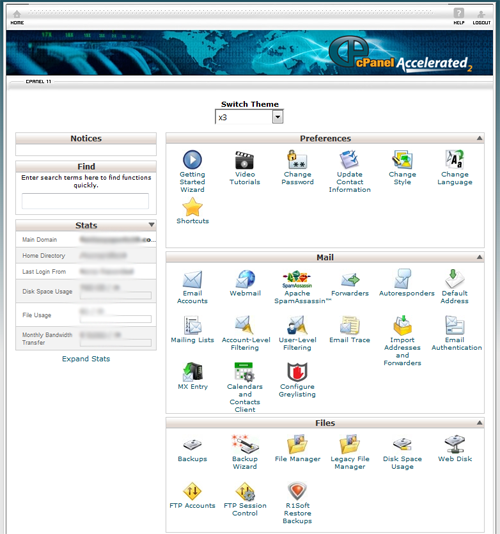Click the Expand Stats link
Image resolution: width=500 pixels, height=534 pixels.
[x=86, y=359]
